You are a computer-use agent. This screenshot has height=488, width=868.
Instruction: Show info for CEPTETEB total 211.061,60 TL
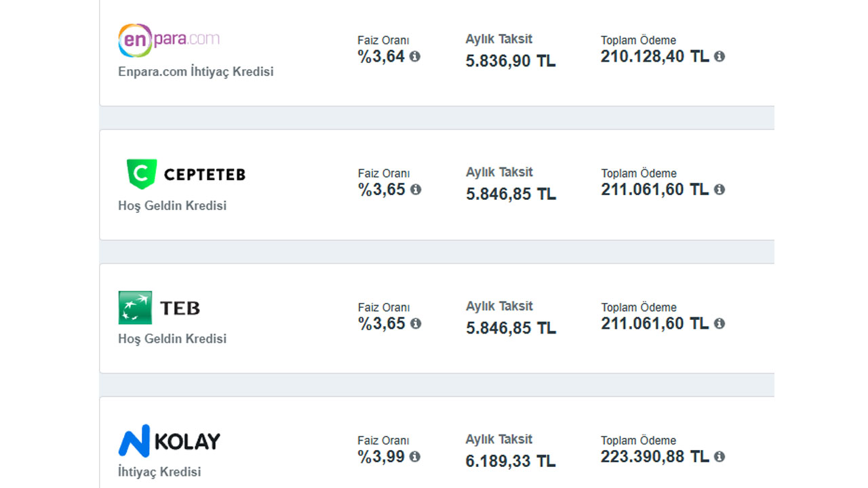pyautogui.click(x=719, y=189)
